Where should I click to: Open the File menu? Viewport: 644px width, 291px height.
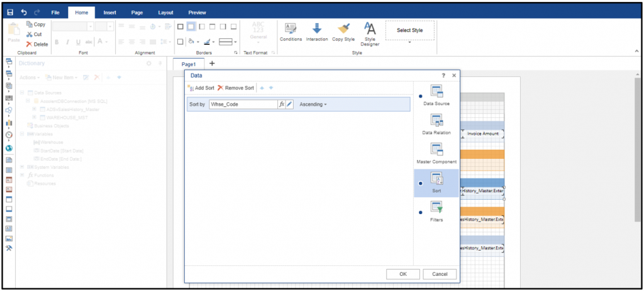coord(55,13)
